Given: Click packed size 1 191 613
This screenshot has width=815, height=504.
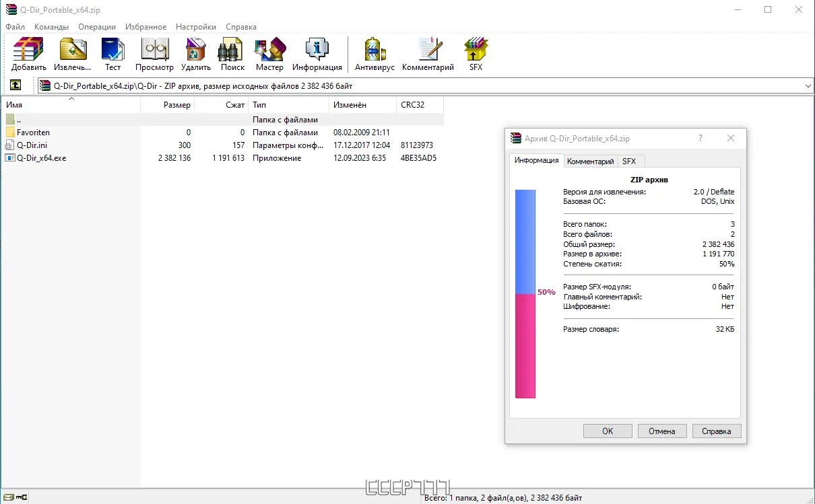Looking at the screenshot, I should (x=228, y=158).
